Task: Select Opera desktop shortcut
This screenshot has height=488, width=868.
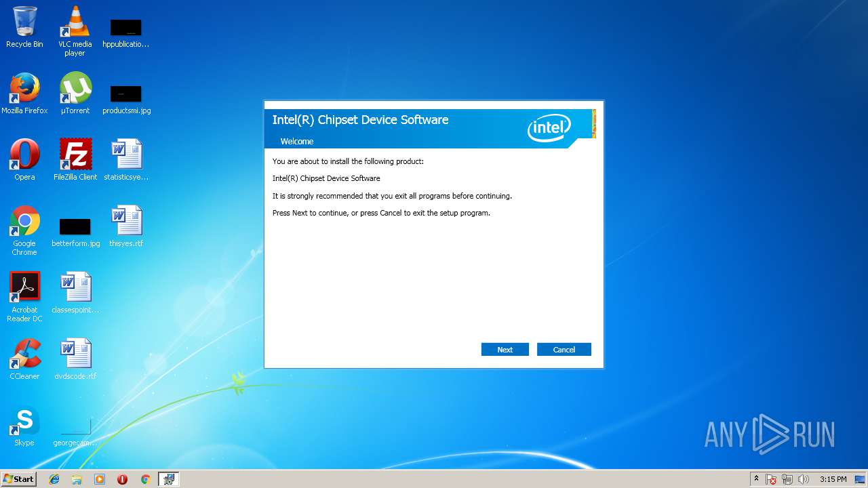Action: pyautogui.click(x=24, y=160)
